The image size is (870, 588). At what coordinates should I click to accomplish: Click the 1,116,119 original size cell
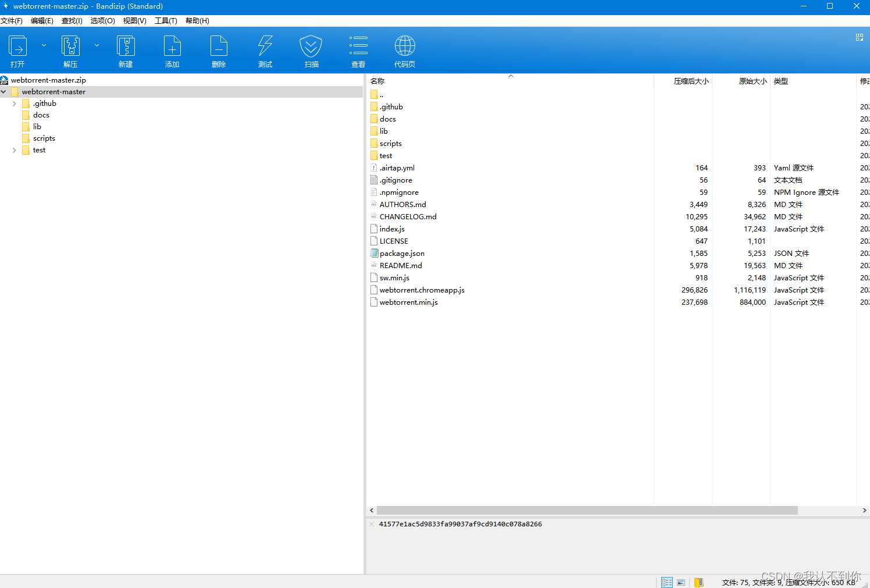click(x=750, y=290)
